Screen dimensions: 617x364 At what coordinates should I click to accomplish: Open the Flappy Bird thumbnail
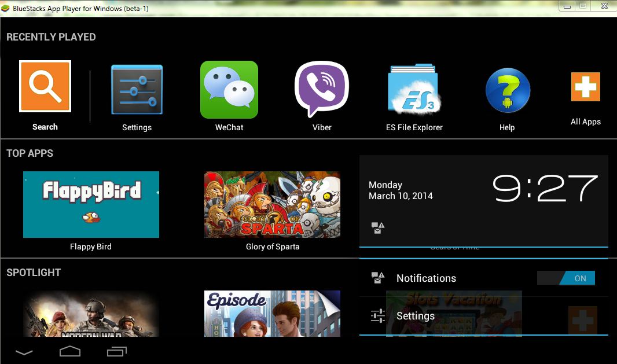pyautogui.click(x=91, y=204)
